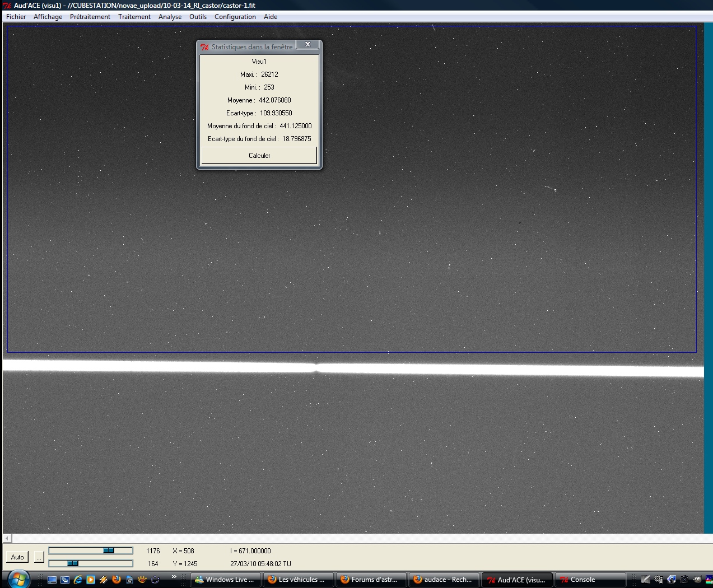
Task: Switch to Windows Live taskbar button
Action: click(x=226, y=580)
